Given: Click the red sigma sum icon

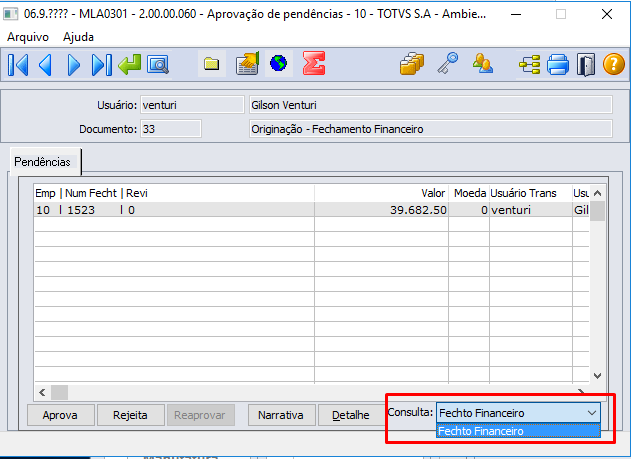Looking at the screenshot, I should (x=314, y=63).
